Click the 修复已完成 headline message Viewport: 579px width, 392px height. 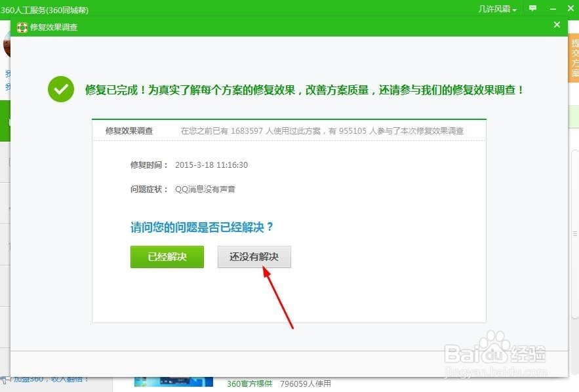tap(304, 90)
